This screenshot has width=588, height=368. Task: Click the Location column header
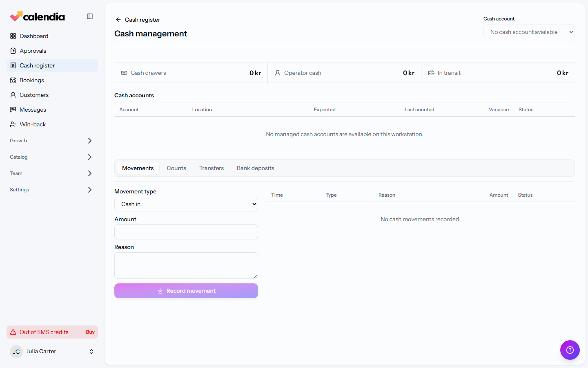[202, 110]
